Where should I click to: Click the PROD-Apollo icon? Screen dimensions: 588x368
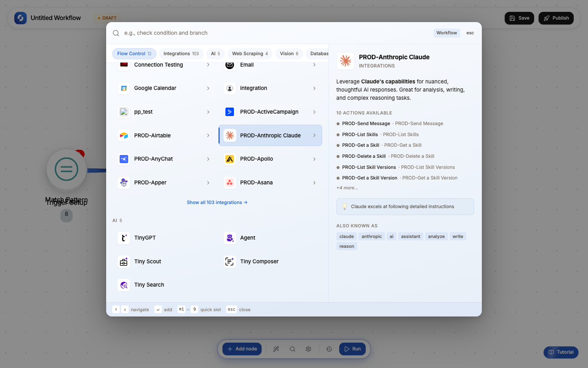coord(230,159)
